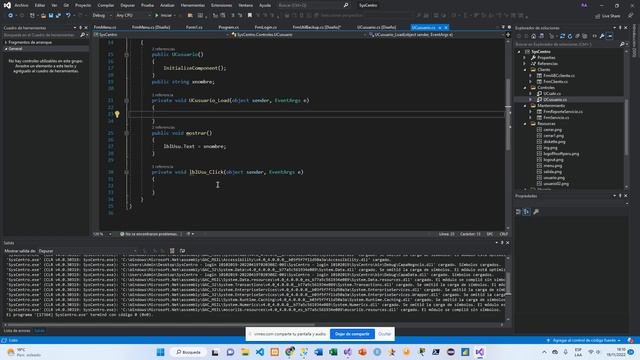Image resolution: width=640 pixels, height=360 pixels.
Task: Click the Búsqueda taskbar search box
Action: point(188,352)
